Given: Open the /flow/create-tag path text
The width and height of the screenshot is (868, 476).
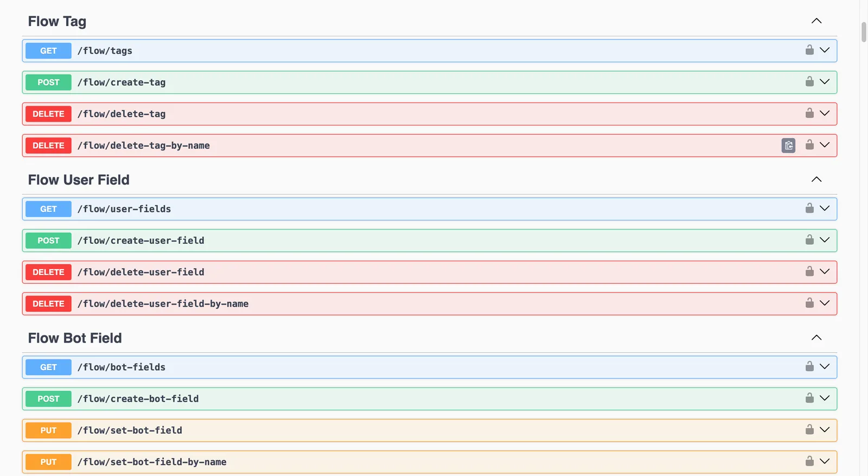Looking at the screenshot, I should (x=122, y=82).
